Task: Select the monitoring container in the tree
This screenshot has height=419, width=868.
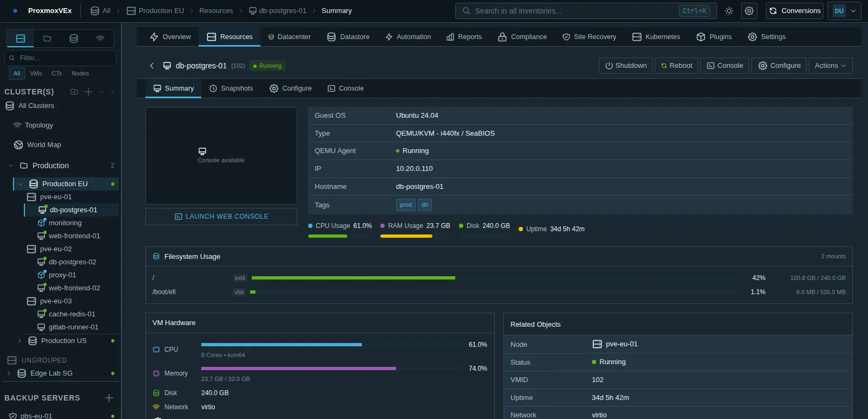Action: coord(65,223)
